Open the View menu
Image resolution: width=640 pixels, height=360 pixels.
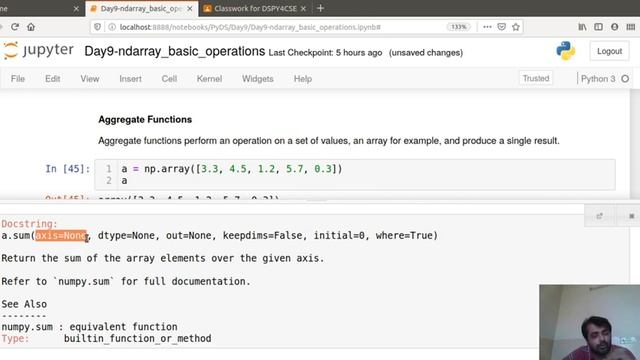click(90, 79)
